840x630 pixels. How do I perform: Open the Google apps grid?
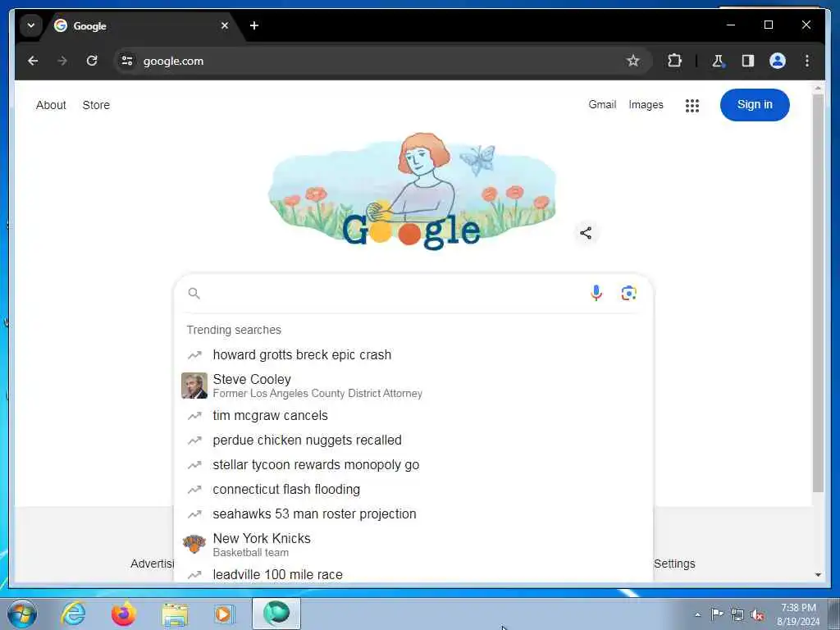coord(692,106)
